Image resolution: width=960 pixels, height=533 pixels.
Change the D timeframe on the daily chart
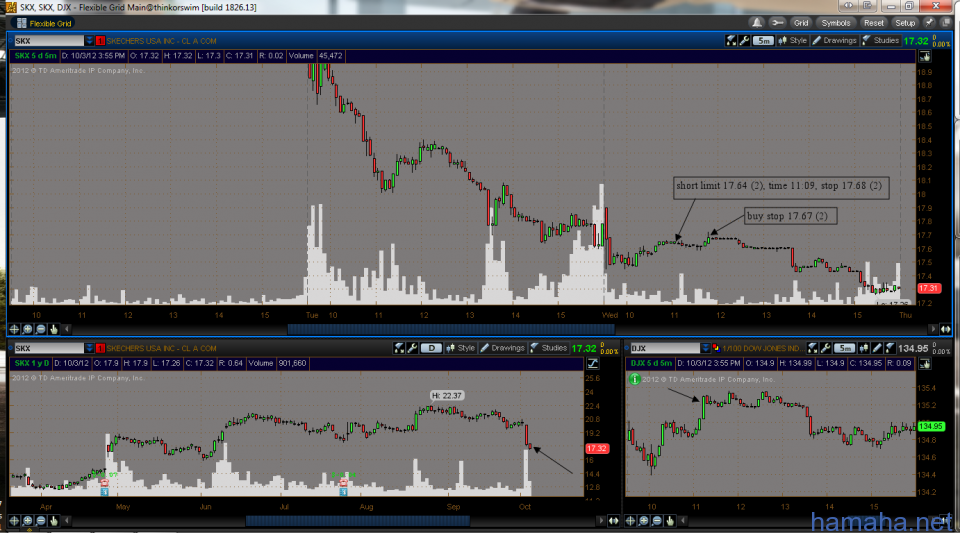click(431, 348)
